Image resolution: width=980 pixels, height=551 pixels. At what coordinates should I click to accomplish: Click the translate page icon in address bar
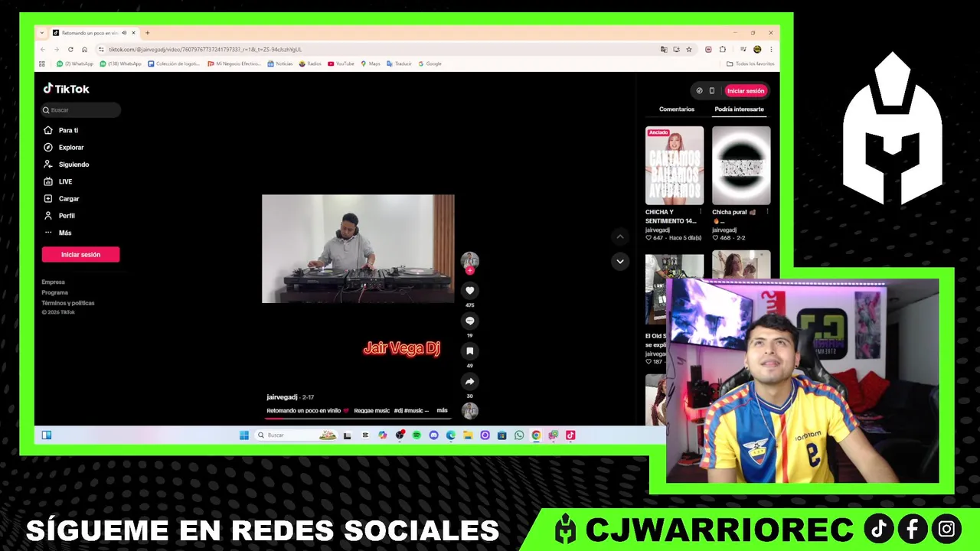663,49
